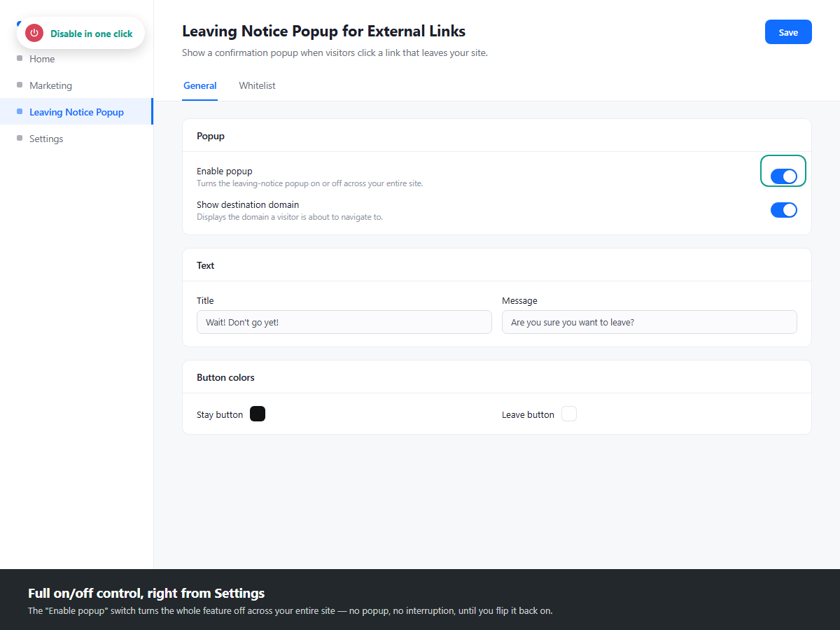
Task: Click the blue Save button
Action: click(788, 32)
